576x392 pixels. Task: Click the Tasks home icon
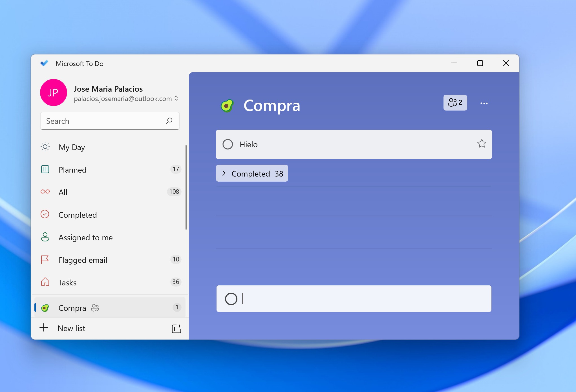point(45,282)
